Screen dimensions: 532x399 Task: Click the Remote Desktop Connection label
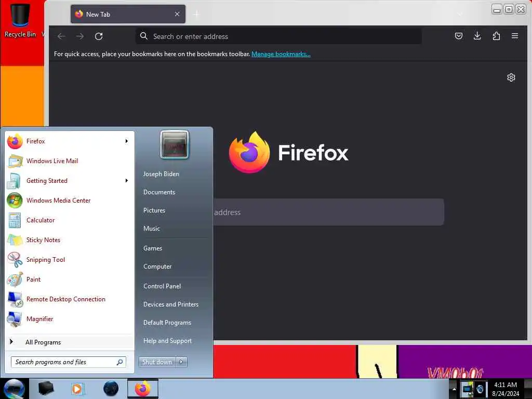(x=66, y=299)
